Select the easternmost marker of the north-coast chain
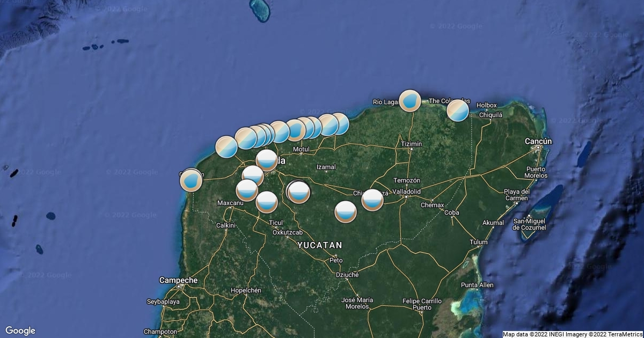 (x=339, y=123)
